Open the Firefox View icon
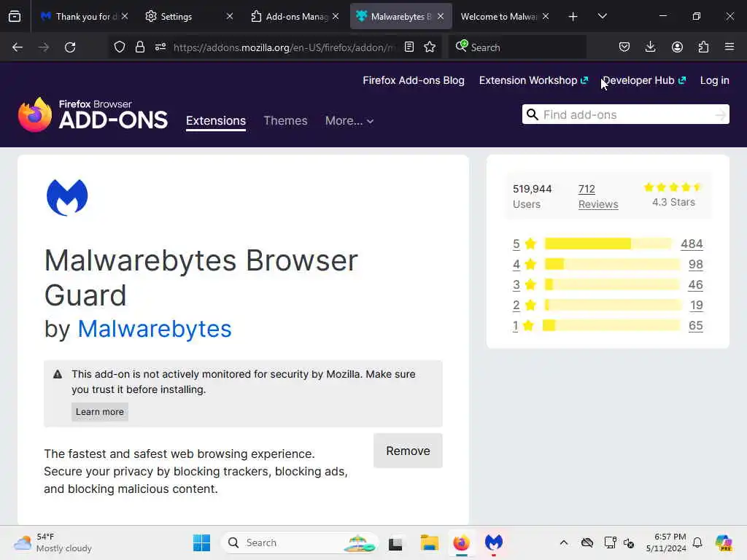The width and height of the screenshot is (747, 560). click(15, 17)
